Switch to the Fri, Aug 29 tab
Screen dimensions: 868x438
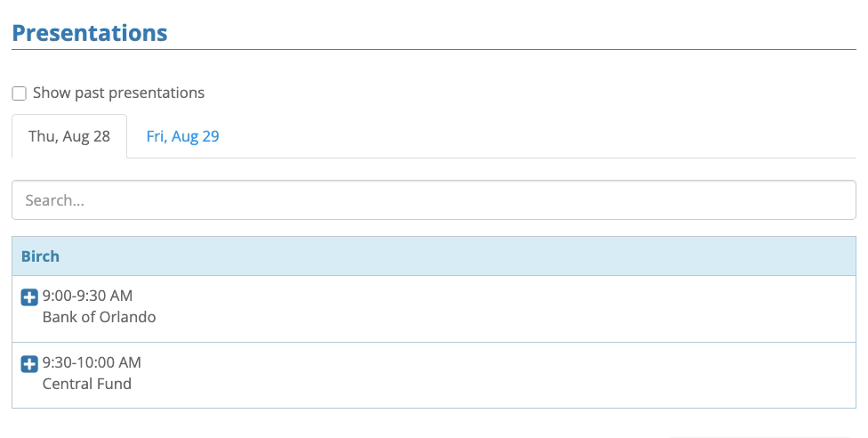pos(182,136)
